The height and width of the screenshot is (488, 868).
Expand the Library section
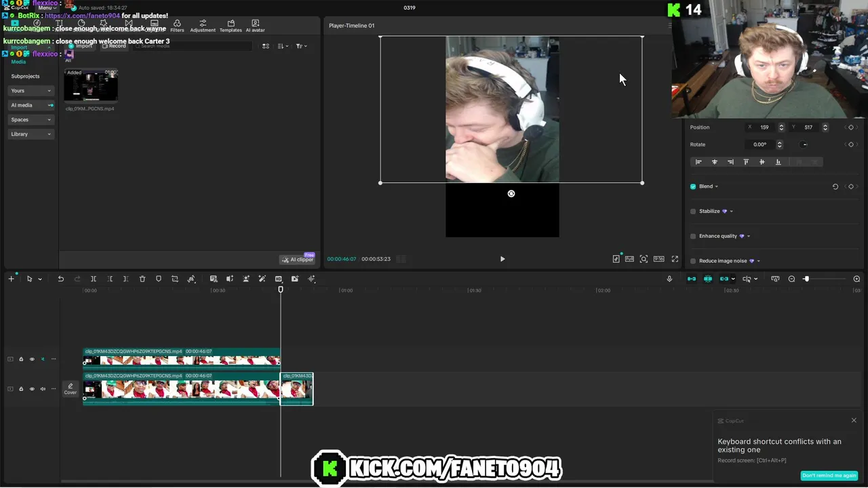(31, 134)
